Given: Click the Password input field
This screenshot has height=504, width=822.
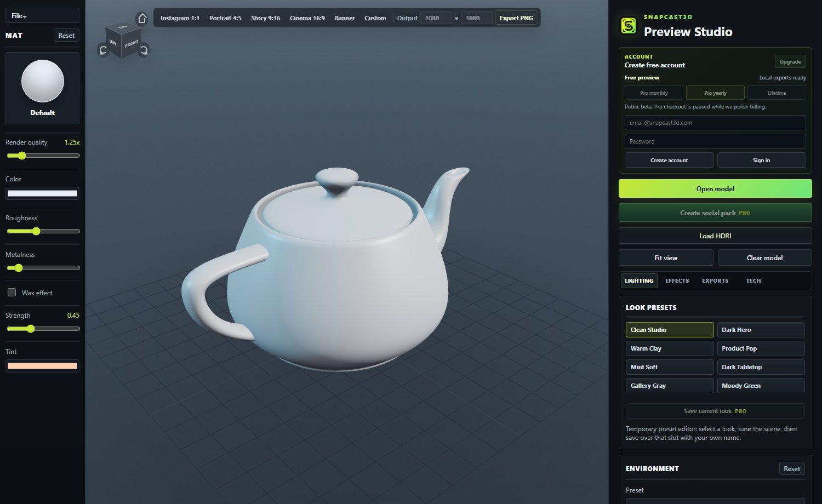Looking at the screenshot, I should click(x=715, y=141).
